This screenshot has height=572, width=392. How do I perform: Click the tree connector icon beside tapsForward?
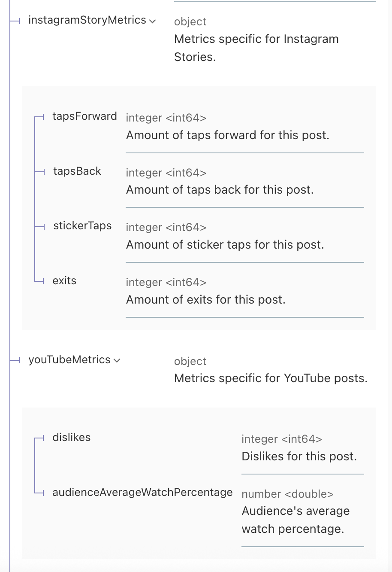pyautogui.click(x=40, y=116)
